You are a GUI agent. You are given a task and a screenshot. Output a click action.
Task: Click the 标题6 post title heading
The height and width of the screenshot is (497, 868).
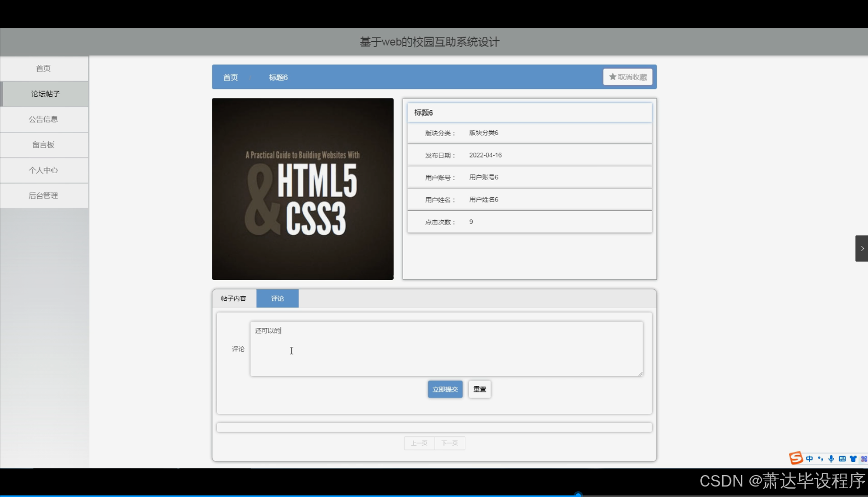(424, 112)
